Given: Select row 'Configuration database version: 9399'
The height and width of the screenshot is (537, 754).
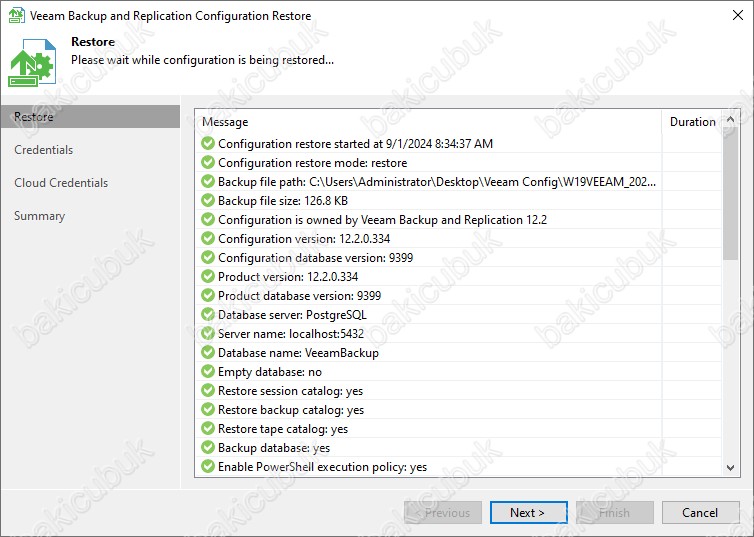Looking at the screenshot, I should click(x=459, y=257).
